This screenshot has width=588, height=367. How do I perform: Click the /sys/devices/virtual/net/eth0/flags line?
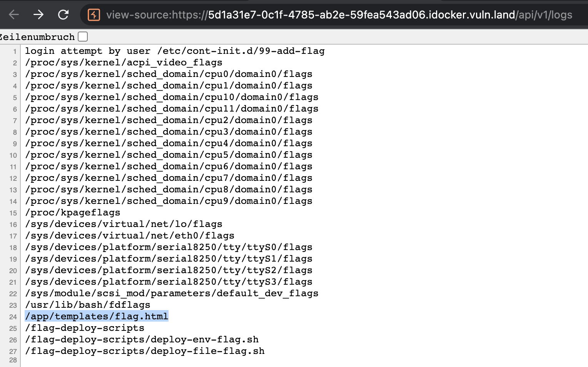129,235
